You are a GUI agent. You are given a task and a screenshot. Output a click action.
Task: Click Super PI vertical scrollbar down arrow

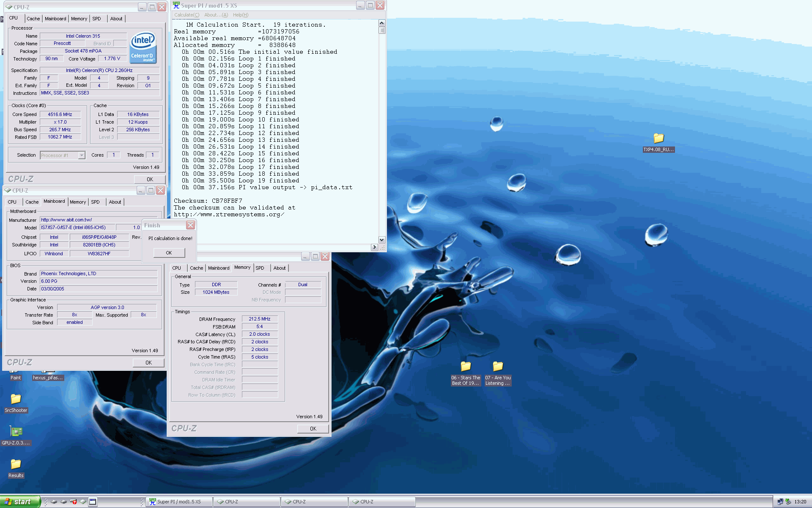[382, 240]
